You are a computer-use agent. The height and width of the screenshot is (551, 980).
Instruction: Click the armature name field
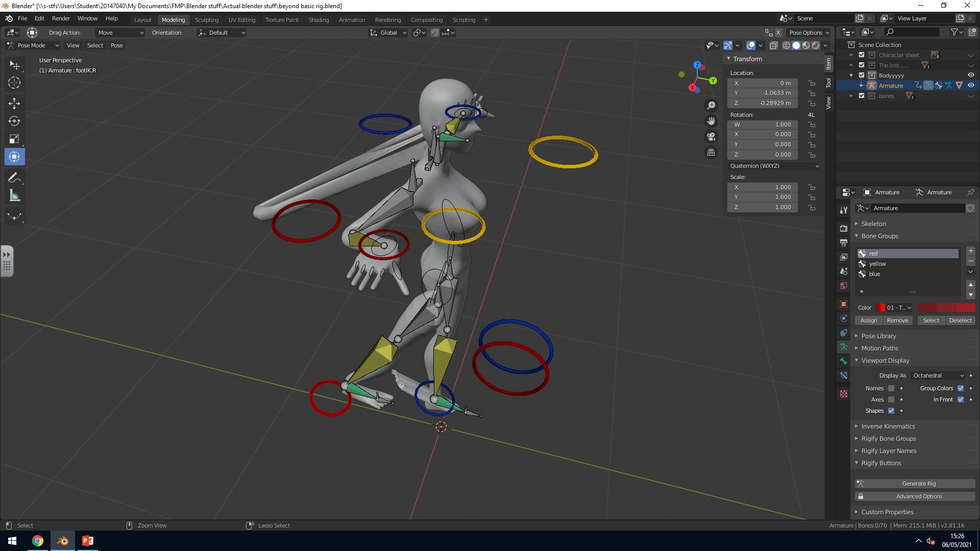click(918, 208)
